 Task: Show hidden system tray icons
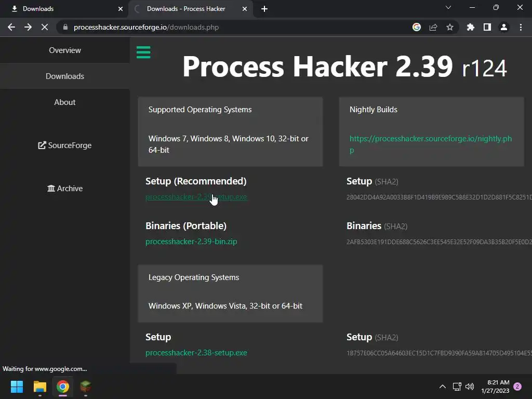(443, 387)
